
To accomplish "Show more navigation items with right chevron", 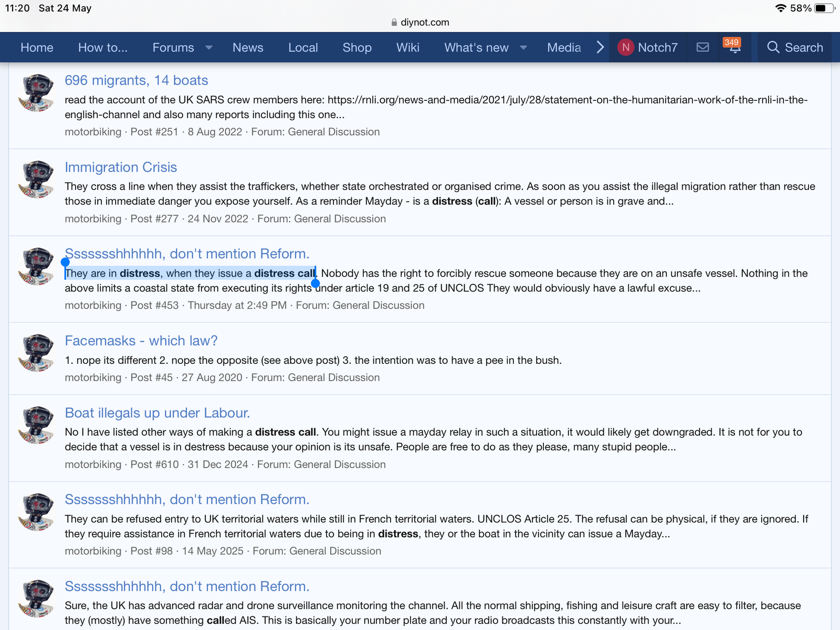I will tap(600, 47).
